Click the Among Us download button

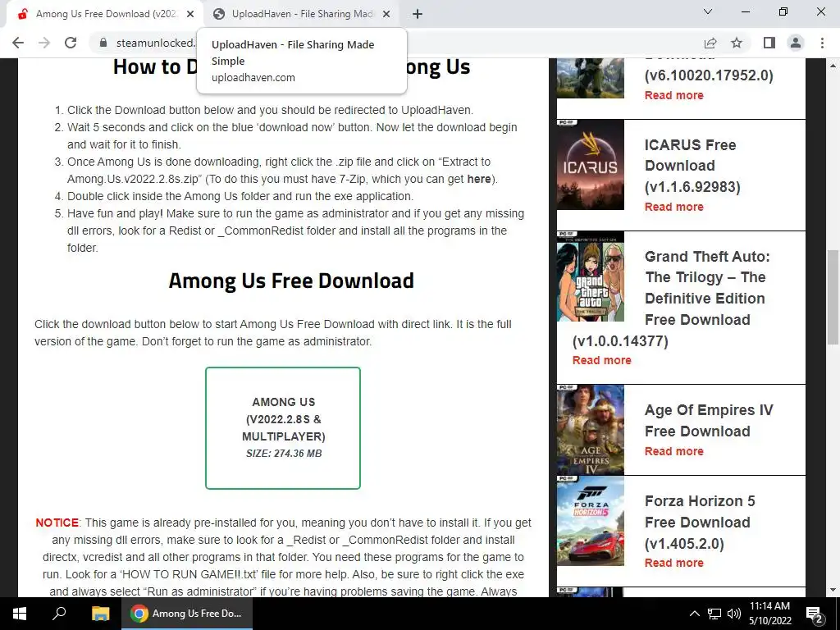tap(283, 428)
